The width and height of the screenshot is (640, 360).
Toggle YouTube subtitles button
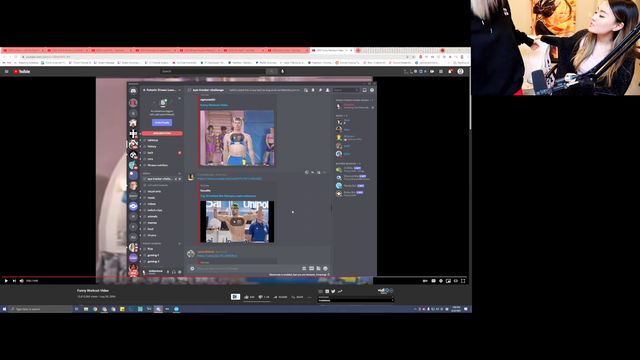point(433,281)
